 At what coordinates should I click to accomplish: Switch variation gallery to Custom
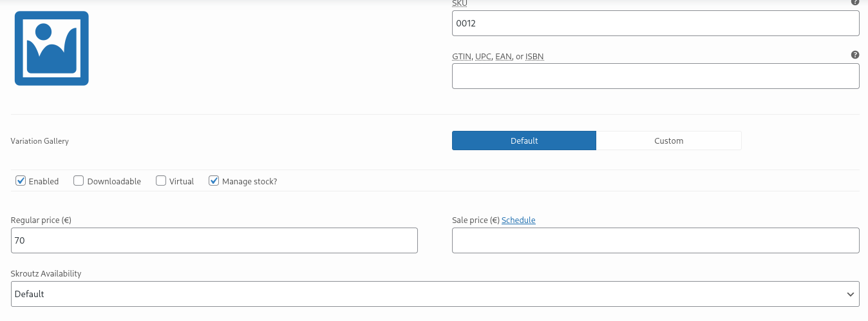click(x=669, y=141)
